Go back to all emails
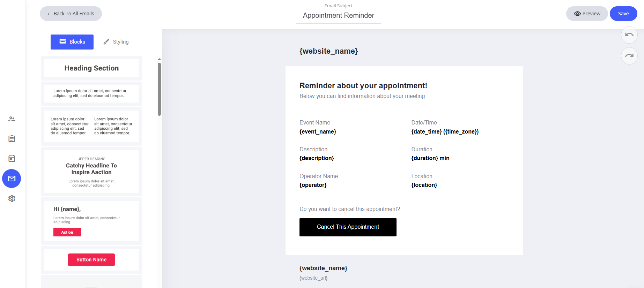Image resolution: width=644 pixels, height=288 pixels. (x=71, y=14)
